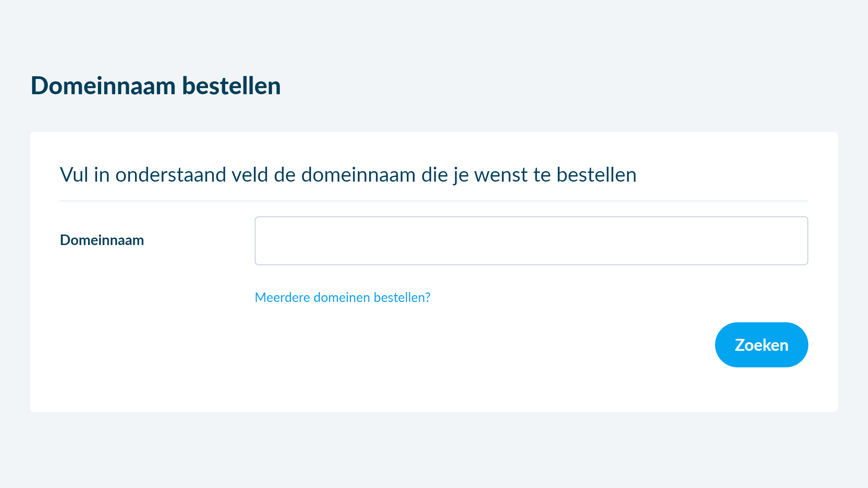
Task: Click the word "bestellen?" ending the blue link
Action: [x=402, y=298]
